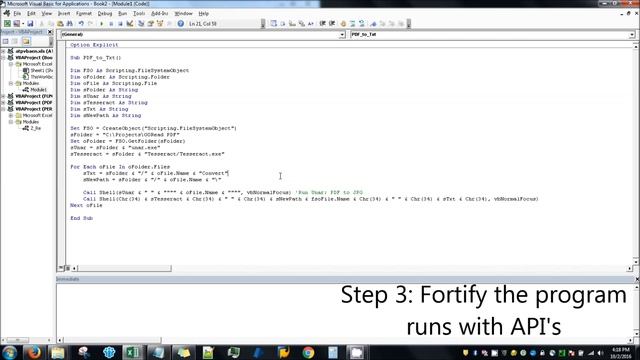This screenshot has height=360, width=640.
Task: Click the Run Sub play icon
Action: coord(102,24)
